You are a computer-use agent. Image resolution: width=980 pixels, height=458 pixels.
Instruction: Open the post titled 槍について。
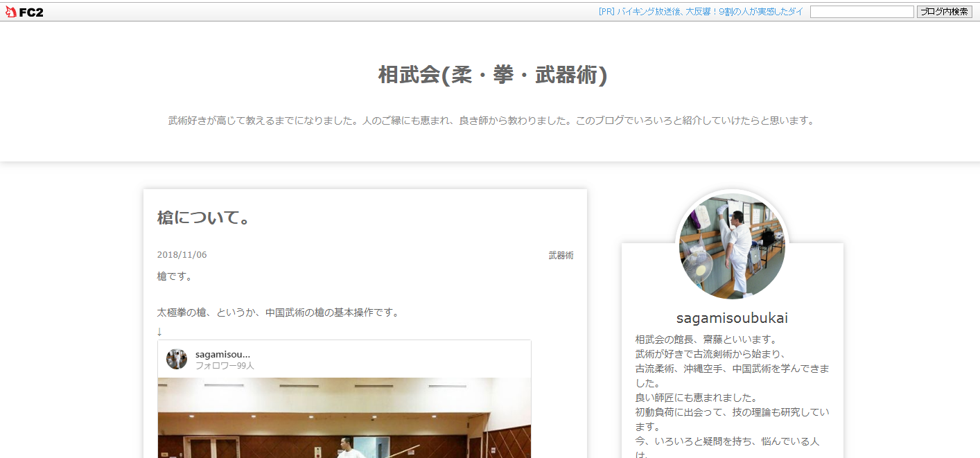click(204, 218)
